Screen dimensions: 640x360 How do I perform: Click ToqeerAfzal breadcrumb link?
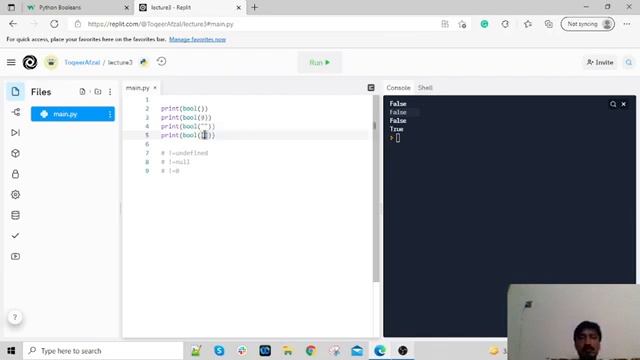point(82,62)
